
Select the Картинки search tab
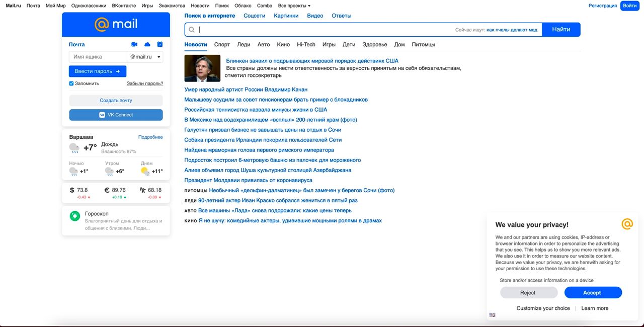(286, 16)
